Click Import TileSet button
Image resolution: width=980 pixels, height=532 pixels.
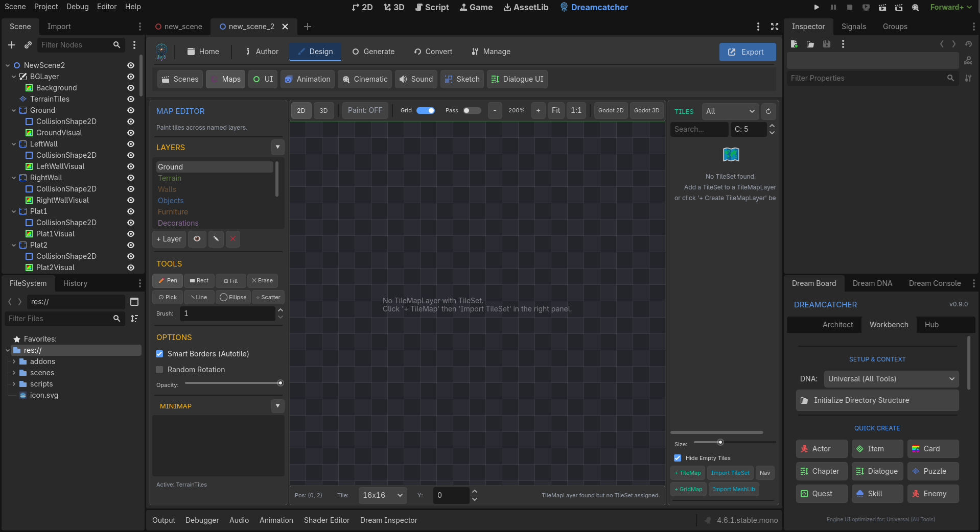coord(730,473)
